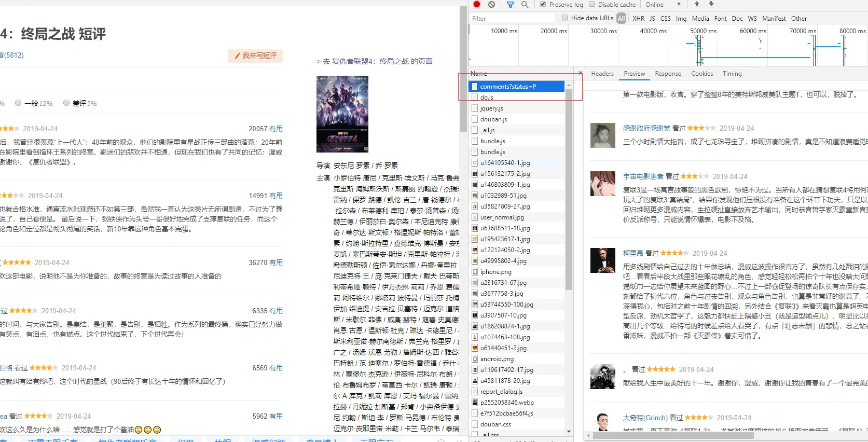Switch to the Headers tab
The width and height of the screenshot is (868, 442).
point(602,74)
